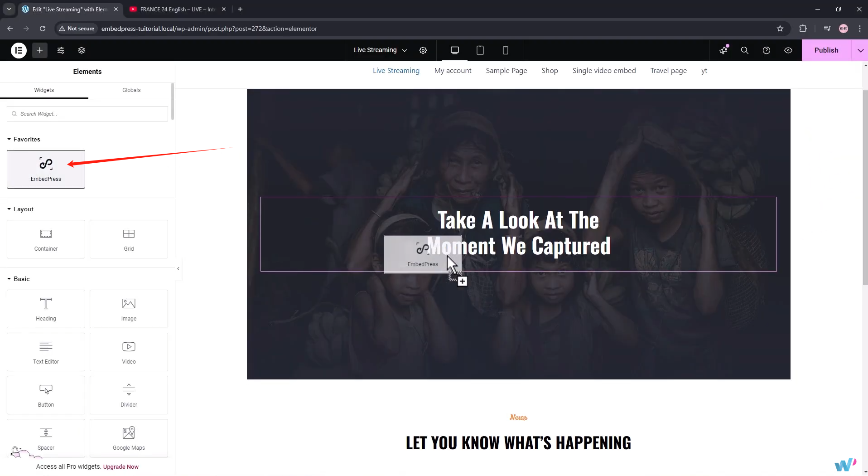Focus the Search Widget field
Image resolution: width=868 pixels, height=476 pixels.
[x=87, y=114]
